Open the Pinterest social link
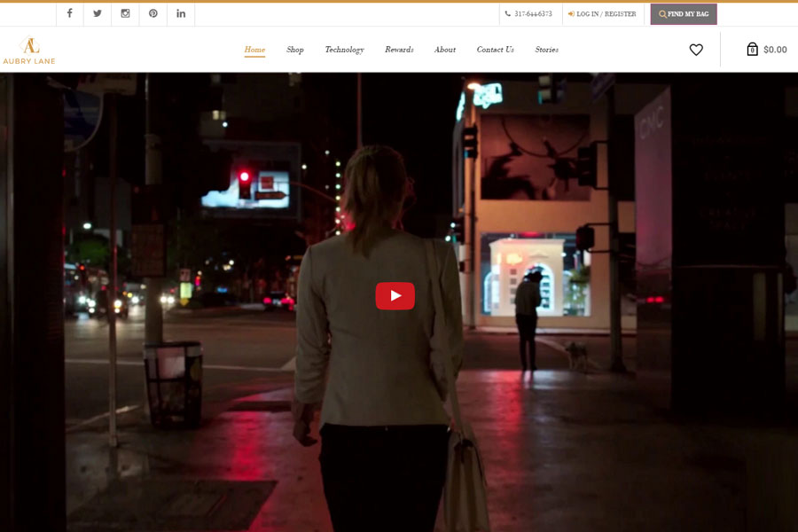This screenshot has height=532, width=798. 153,13
